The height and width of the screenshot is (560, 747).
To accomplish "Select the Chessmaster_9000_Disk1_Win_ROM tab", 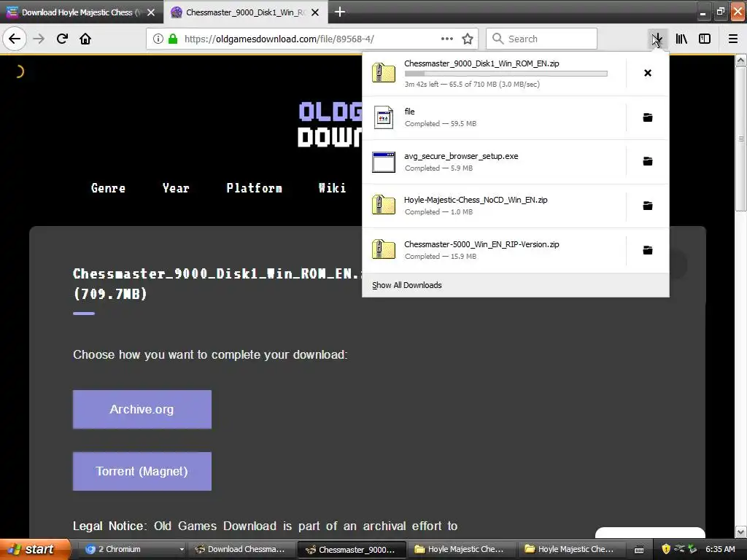I will click(x=245, y=12).
